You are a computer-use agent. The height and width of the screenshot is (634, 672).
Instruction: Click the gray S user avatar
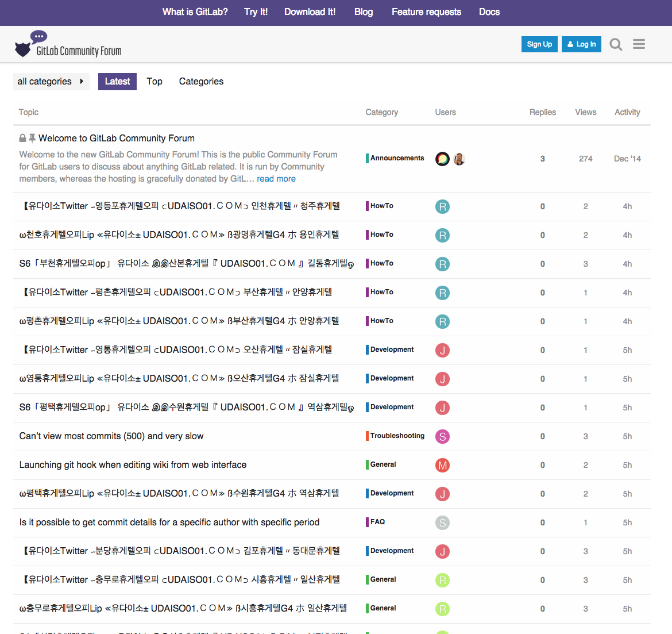click(x=442, y=522)
